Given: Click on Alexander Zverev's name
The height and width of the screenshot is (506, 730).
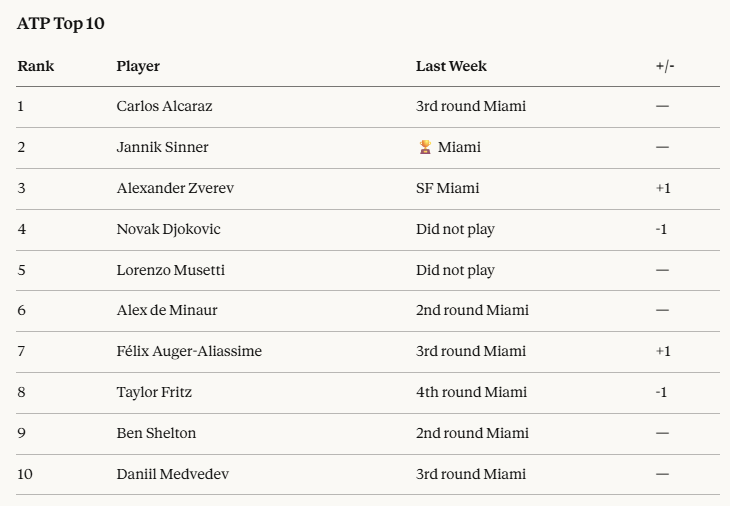Looking at the screenshot, I should pyautogui.click(x=175, y=188).
